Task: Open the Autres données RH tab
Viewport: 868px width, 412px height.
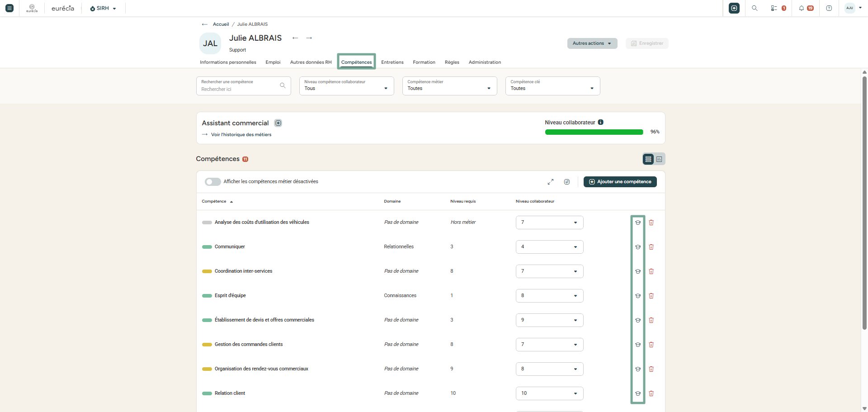Action: 311,62
